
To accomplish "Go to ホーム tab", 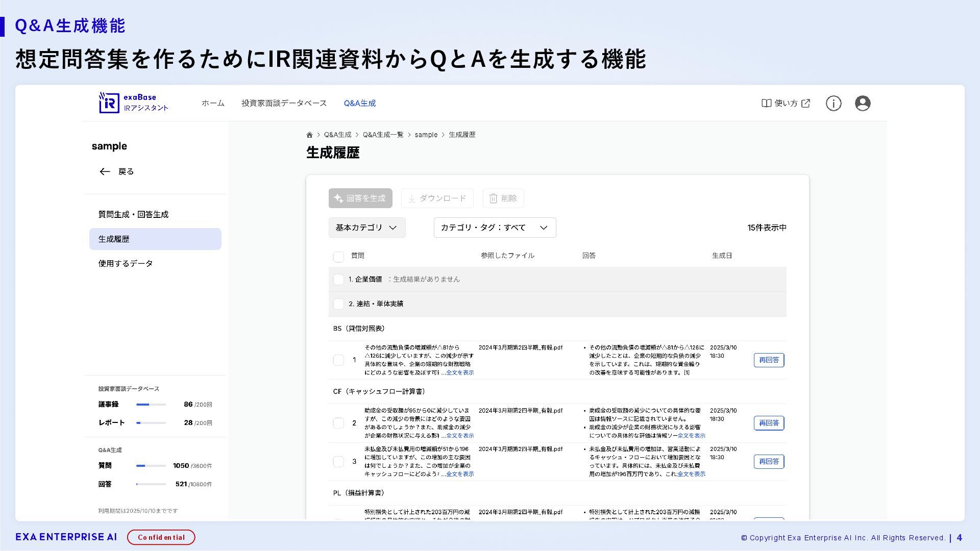I will (x=213, y=103).
